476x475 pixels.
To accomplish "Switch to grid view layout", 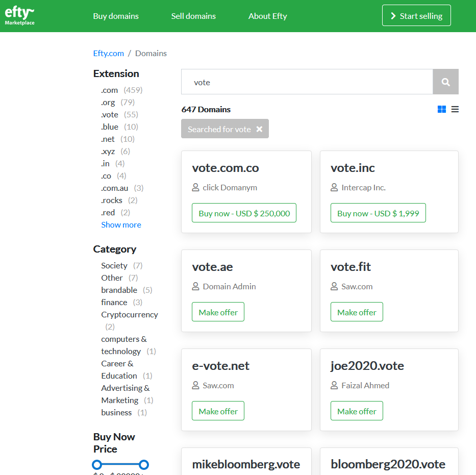I will [x=442, y=109].
